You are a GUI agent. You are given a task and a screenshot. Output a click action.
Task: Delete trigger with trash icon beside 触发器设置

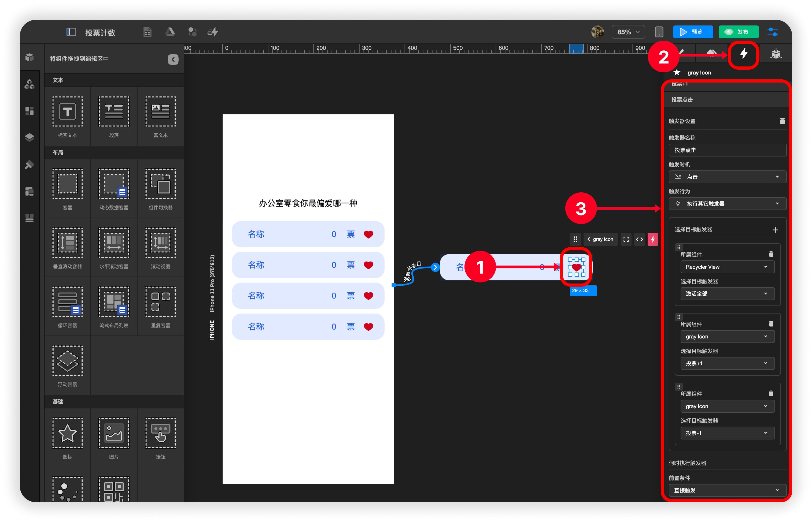782,121
